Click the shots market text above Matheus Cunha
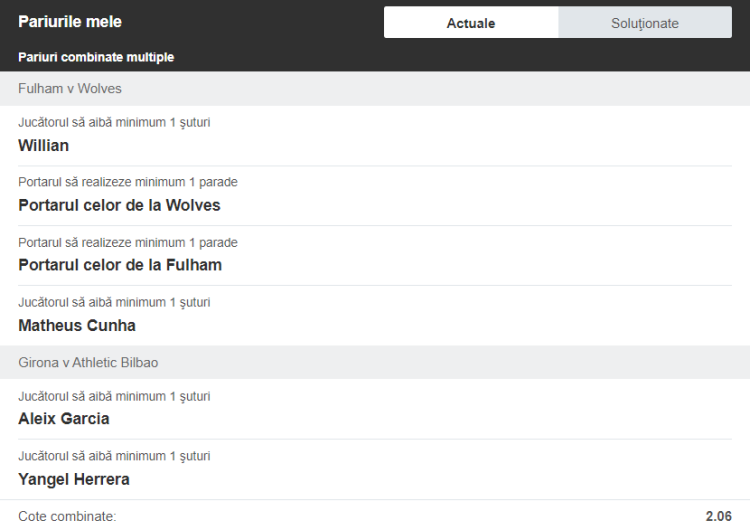The width and height of the screenshot is (750, 530). [x=114, y=302]
